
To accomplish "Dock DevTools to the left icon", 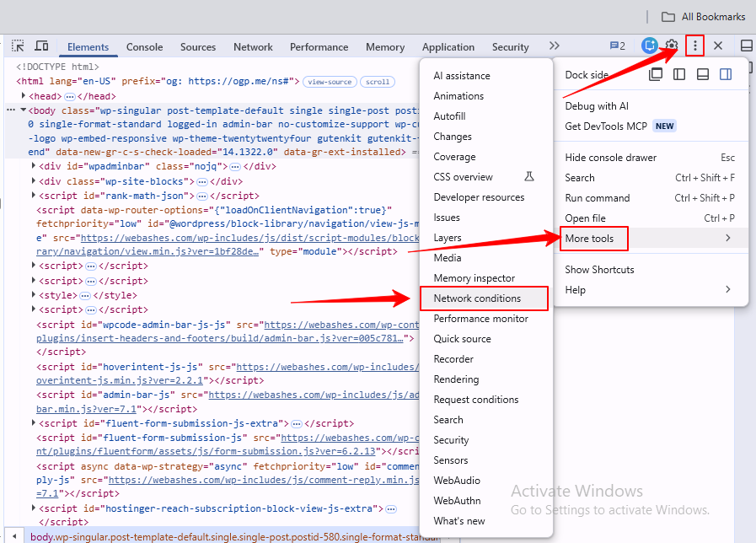I will pyautogui.click(x=678, y=74).
